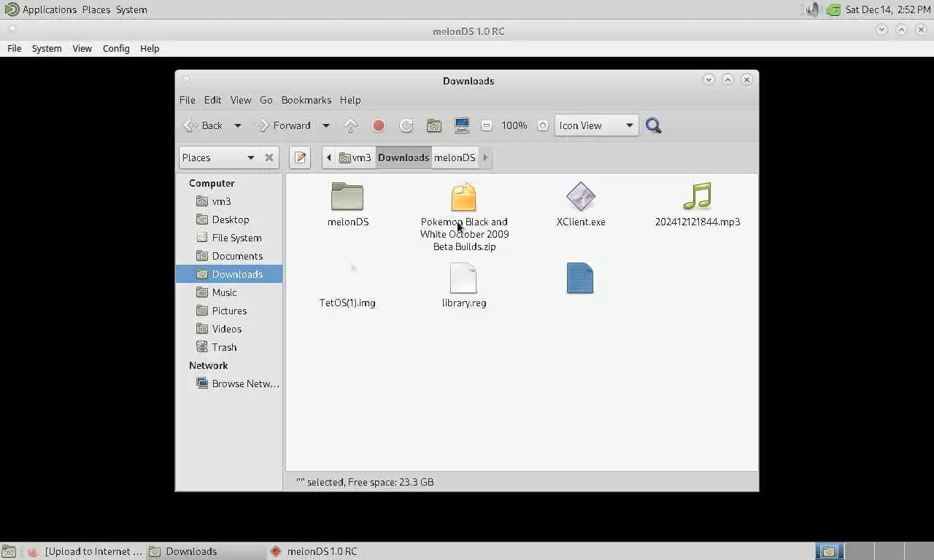
Task: Open melonDS Help menu
Action: click(x=150, y=48)
